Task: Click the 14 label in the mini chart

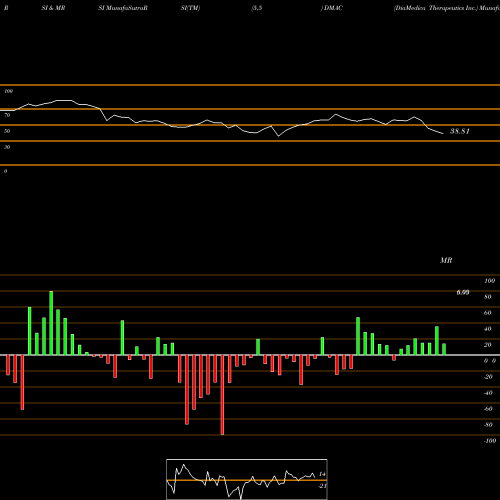Action: (322, 474)
